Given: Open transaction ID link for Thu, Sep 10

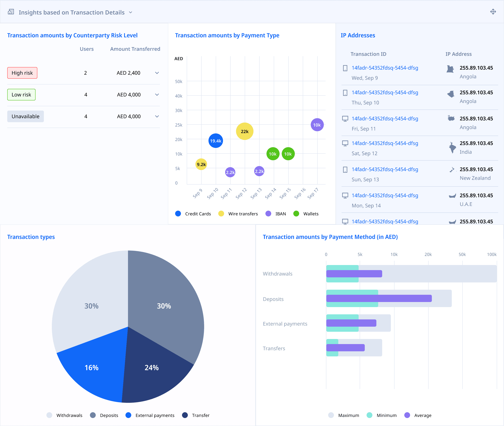Looking at the screenshot, I should [x=385, y=92].
